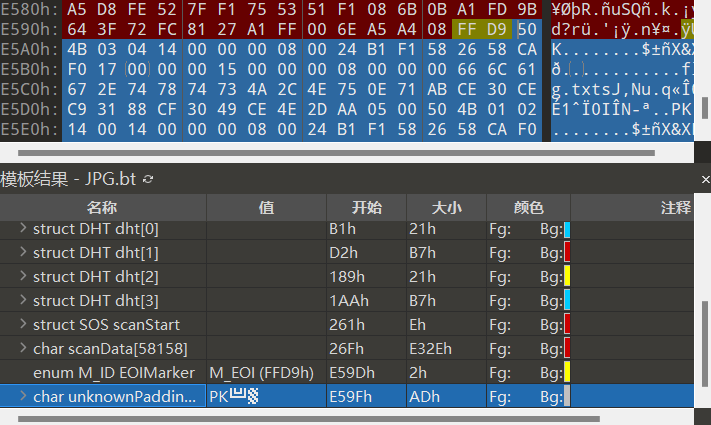Expand the struct DHT dht[3] node
The height and width of the screenshot is (425, 711).
click(x=24, y=300)
